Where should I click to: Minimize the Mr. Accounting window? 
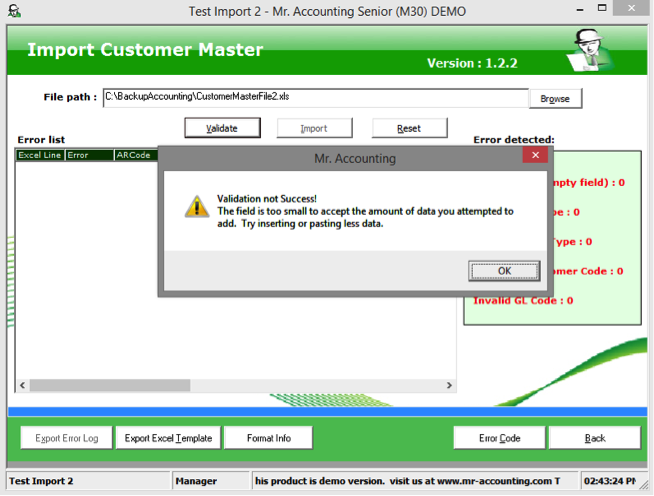point(580,9)
